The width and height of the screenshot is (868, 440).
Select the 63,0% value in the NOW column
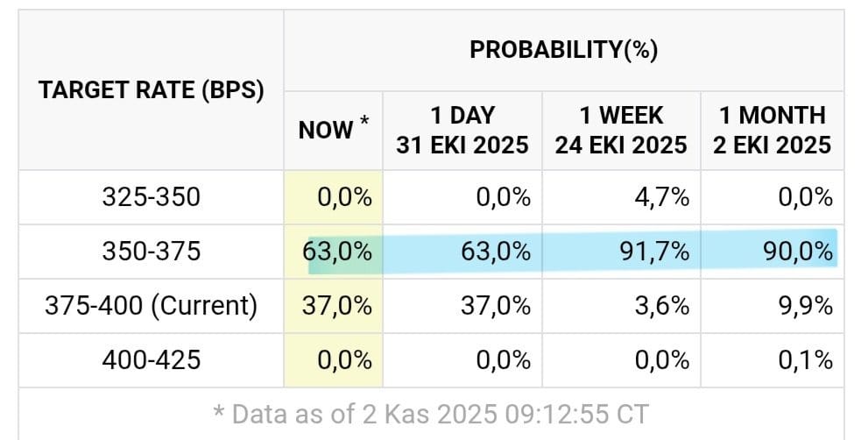click(338, 252)
